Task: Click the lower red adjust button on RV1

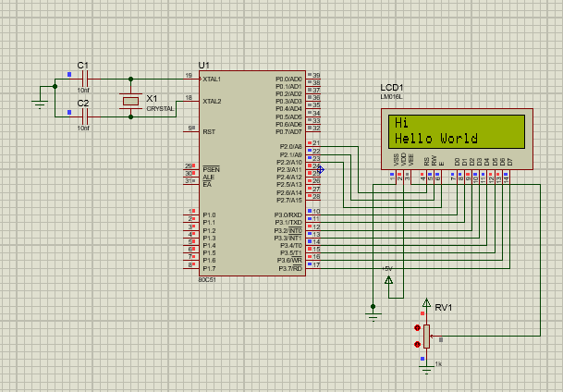Action: click(x=418, y=346)
